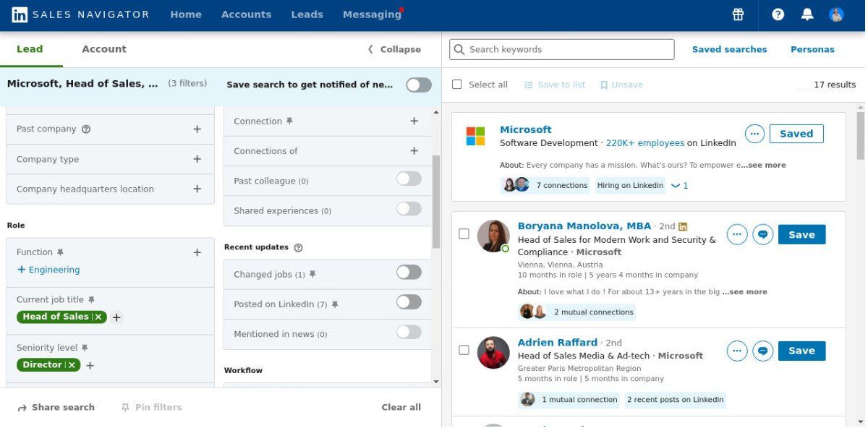Remove the Director seniority chip
The width and height of the screenshot is (868, 428).
click(72, 365)
